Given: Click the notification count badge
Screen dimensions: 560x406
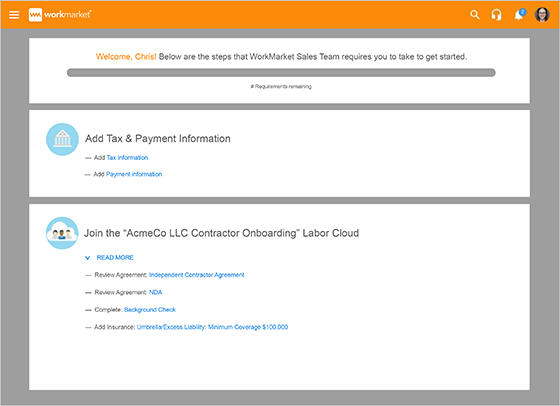Looking at the screenshot, I should (522, 12).
